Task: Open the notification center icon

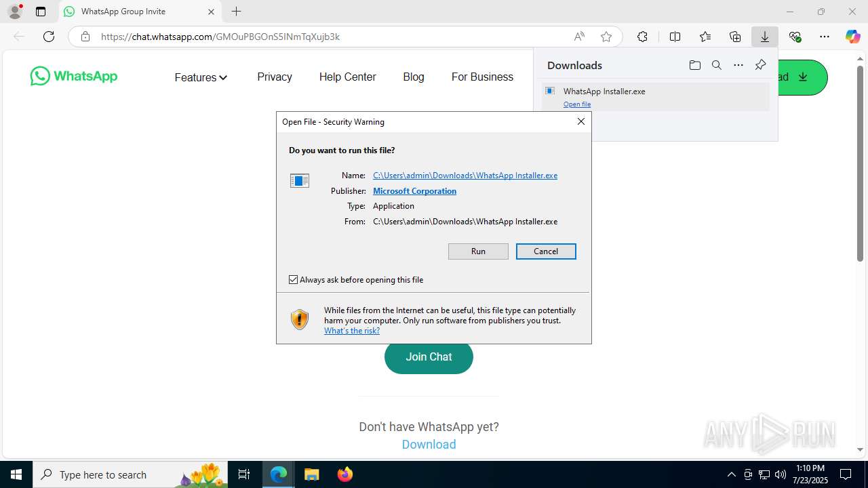Action: coord(846,474)
